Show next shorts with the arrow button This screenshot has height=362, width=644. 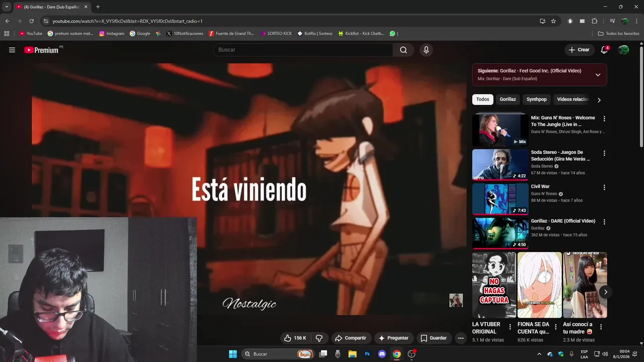pyautogui.click(x=605, y=292)
